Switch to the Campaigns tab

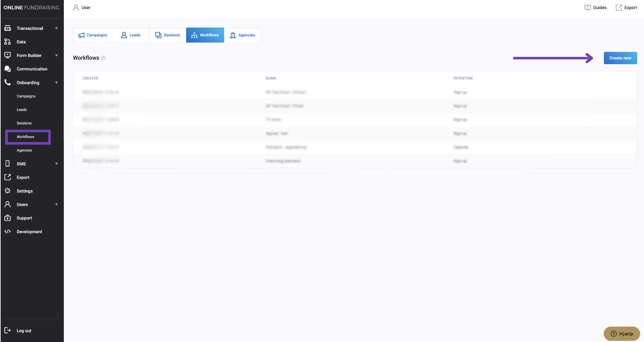tap(92, 35)
